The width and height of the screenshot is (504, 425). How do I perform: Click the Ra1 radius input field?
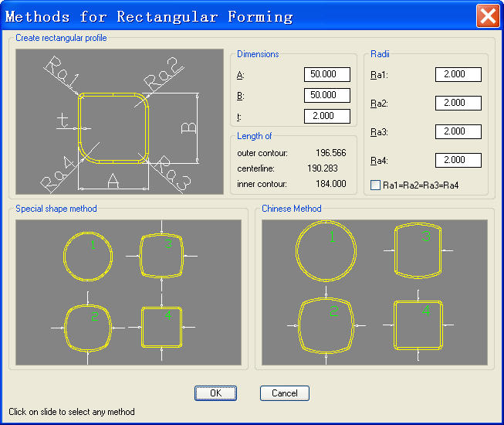pyautogui.click(x=458, y=74)
